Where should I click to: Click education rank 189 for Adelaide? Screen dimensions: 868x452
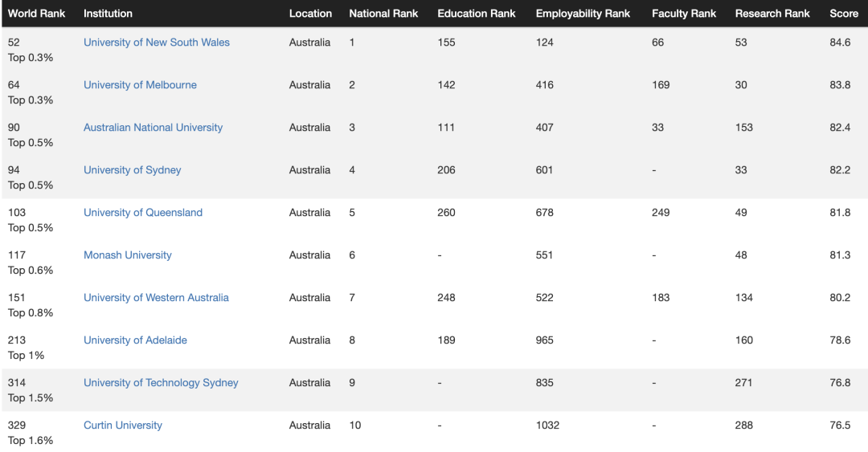pyautogui.click(x=446, y=340)
